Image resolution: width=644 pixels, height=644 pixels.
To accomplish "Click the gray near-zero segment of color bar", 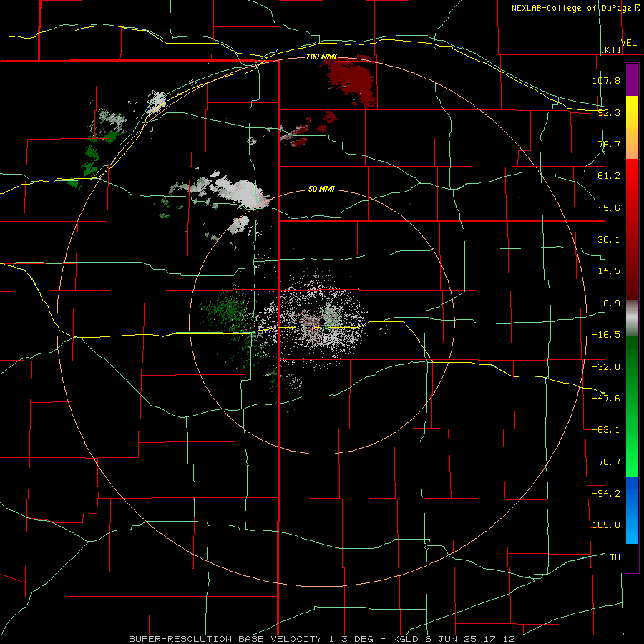I will tap(632, 318).
